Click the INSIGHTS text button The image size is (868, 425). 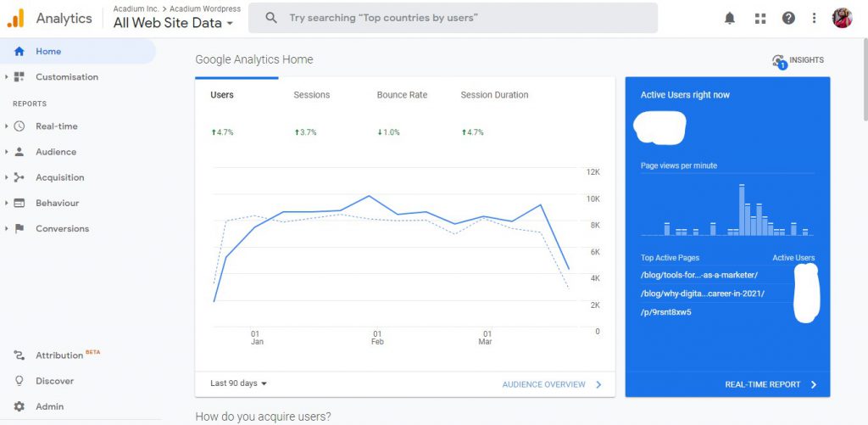click(807, 60)
